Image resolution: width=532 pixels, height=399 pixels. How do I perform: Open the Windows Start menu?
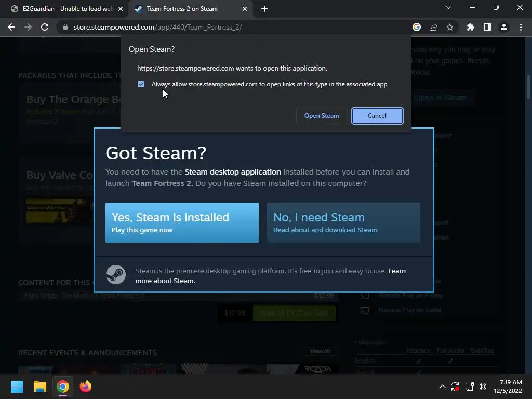point(17,387)
